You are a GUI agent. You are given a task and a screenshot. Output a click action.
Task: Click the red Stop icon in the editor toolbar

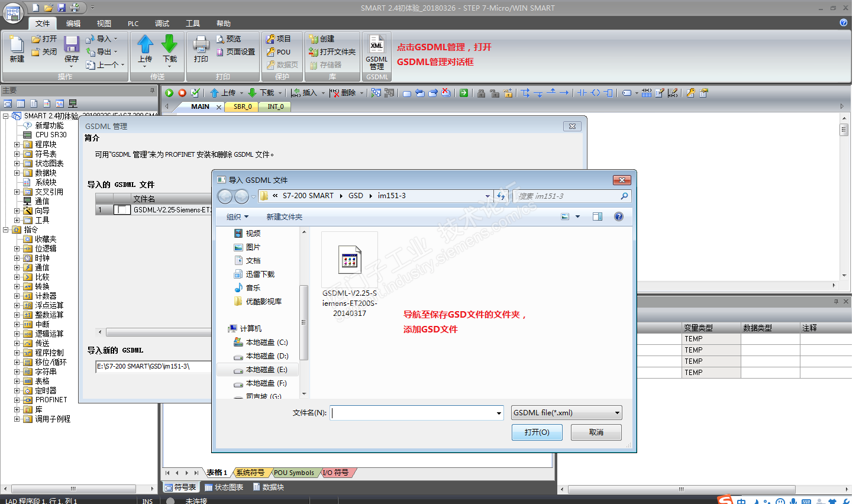(x=182, y=93)
